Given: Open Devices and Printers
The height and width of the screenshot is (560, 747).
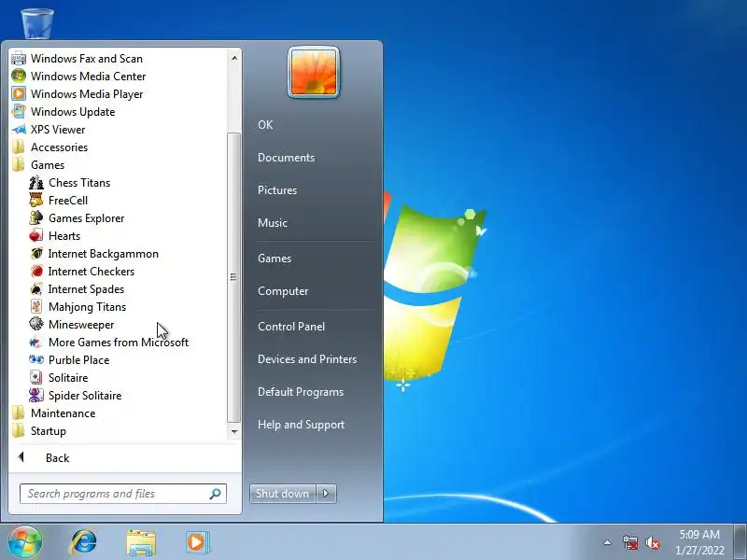Looking at the screenshot, I should coord(307,359).
